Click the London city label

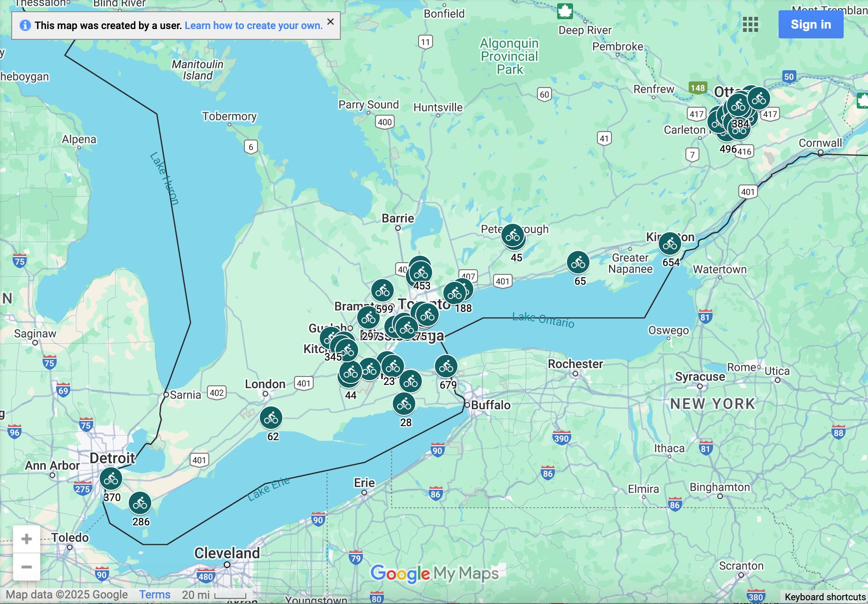click(265, 384)
